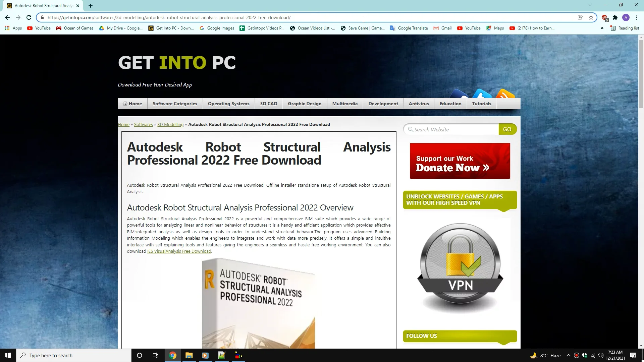
Task: Bookmark this page with star icon
Action: [591, 17]
